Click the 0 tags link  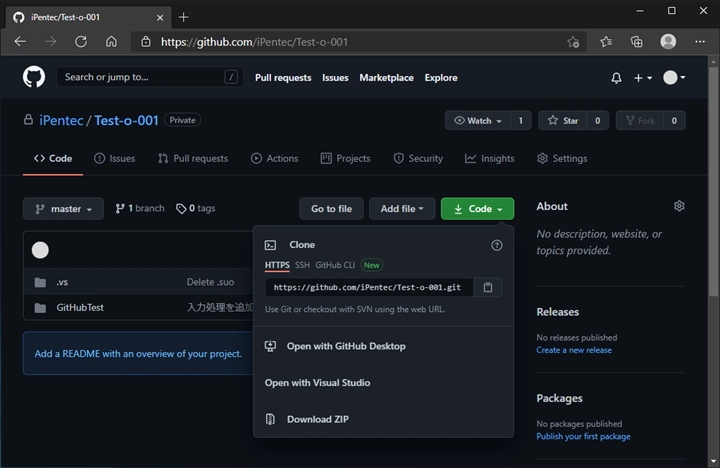tap(196, 209)
